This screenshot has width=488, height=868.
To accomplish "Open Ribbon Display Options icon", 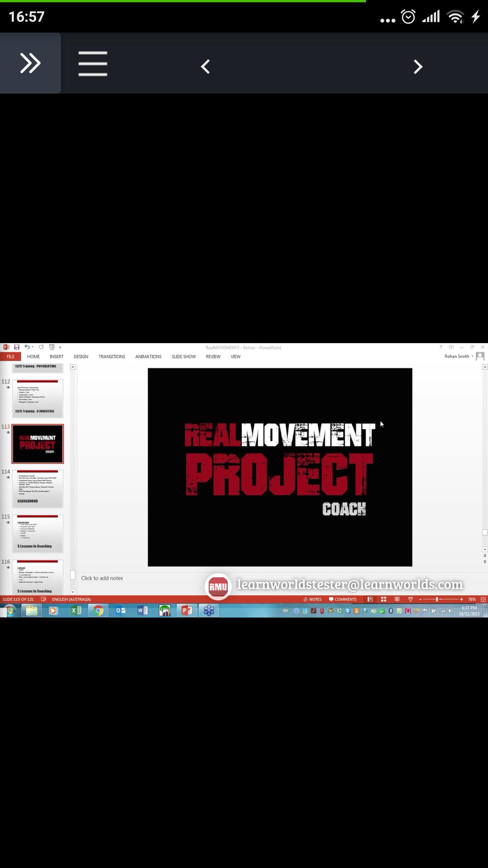I will 451,347.
